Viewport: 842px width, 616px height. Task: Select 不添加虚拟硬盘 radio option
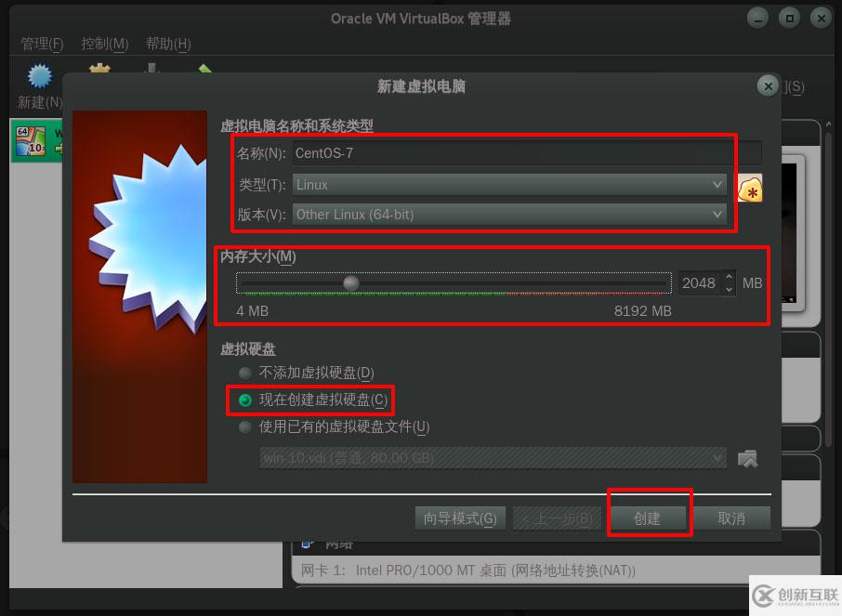click(x=245, y=373)
